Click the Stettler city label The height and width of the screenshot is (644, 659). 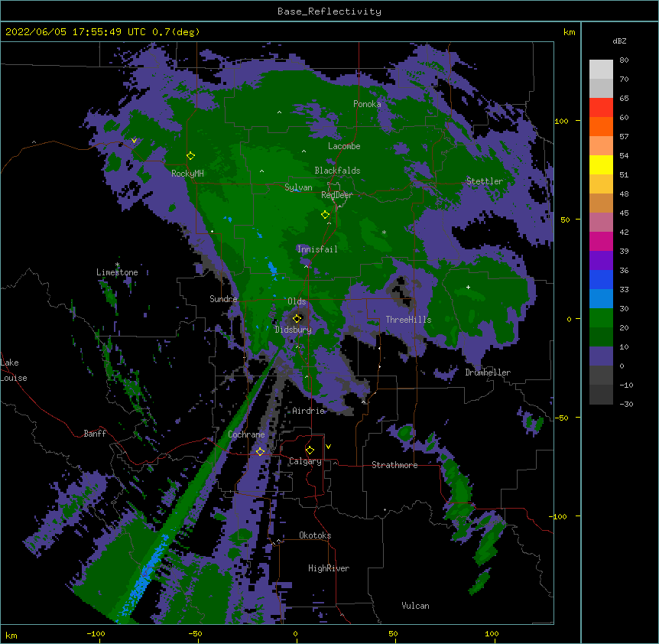coord(485,181)
